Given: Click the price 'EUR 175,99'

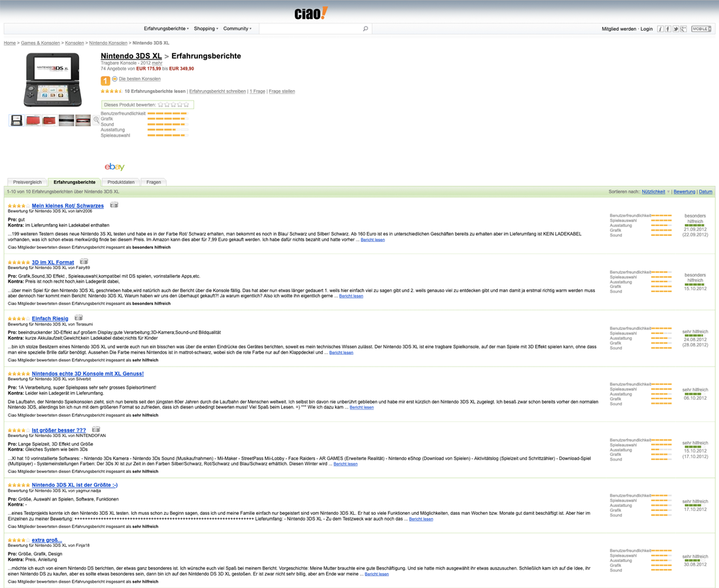Looking at the screenshot, I should [148, 69].
